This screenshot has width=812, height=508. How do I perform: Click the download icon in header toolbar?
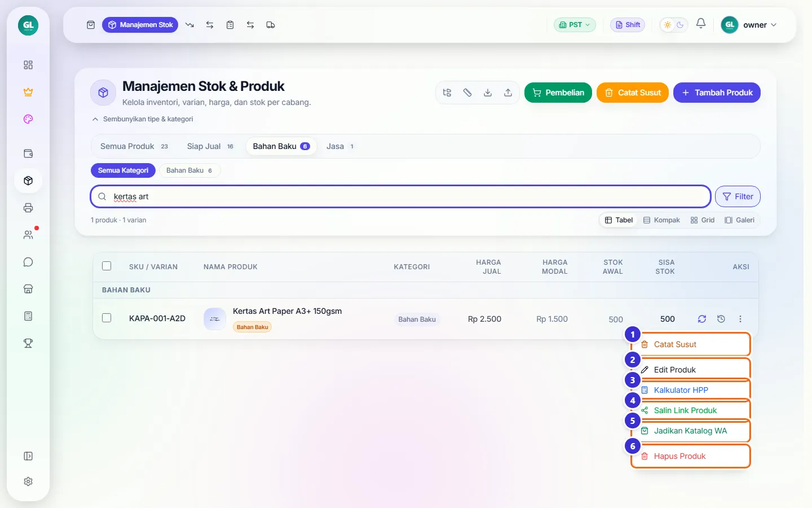click(488, 93)
